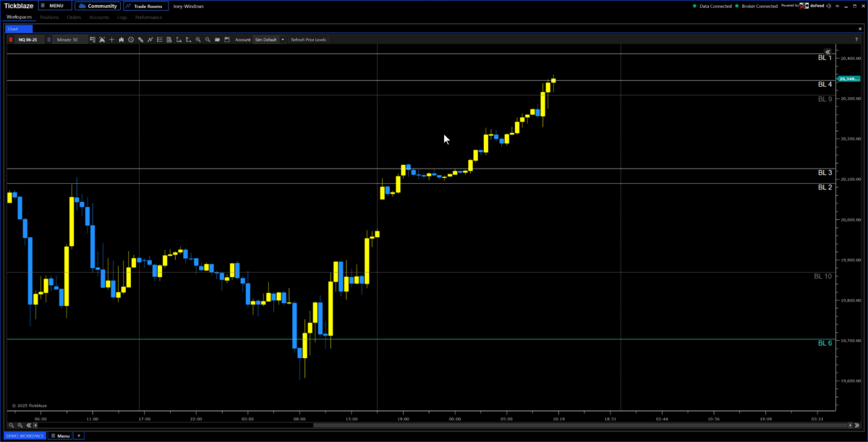Collapse the price scale double-arrow button
Image resolution: width=868 pixels, height=442 pixels.
click(828, 51)
